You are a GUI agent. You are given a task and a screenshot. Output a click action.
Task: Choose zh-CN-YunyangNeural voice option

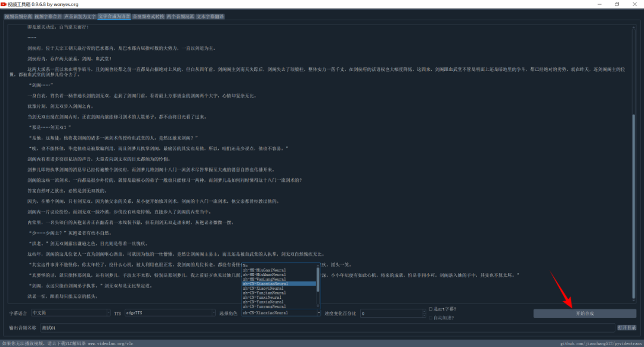279,306
